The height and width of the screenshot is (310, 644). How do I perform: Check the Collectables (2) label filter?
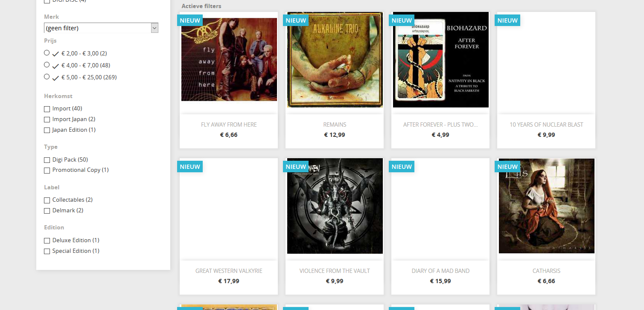pyautogui.click(x=47, y=200)
